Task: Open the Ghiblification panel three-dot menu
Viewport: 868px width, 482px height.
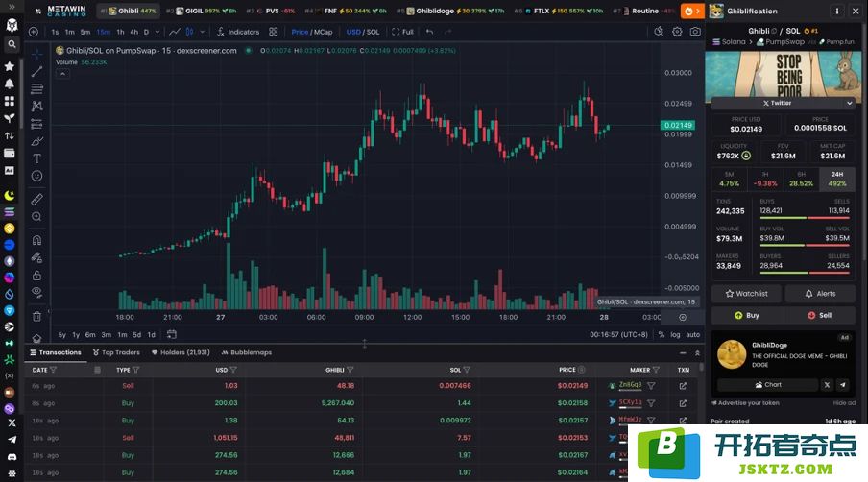Action: point(837,11)
